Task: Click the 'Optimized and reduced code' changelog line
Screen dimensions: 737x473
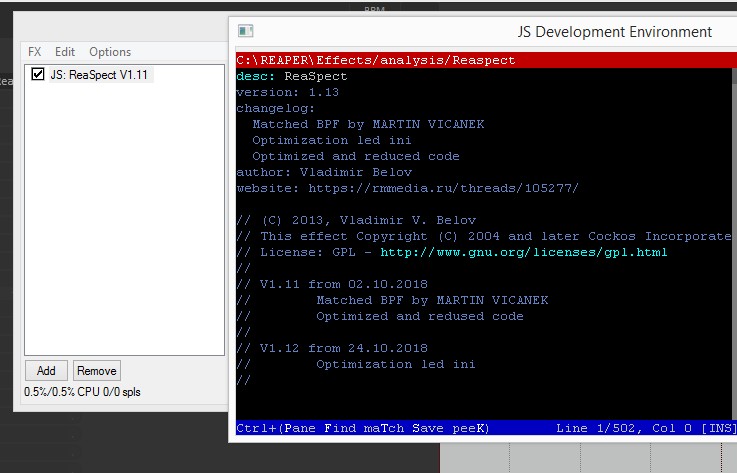Action: pos(356,156)
